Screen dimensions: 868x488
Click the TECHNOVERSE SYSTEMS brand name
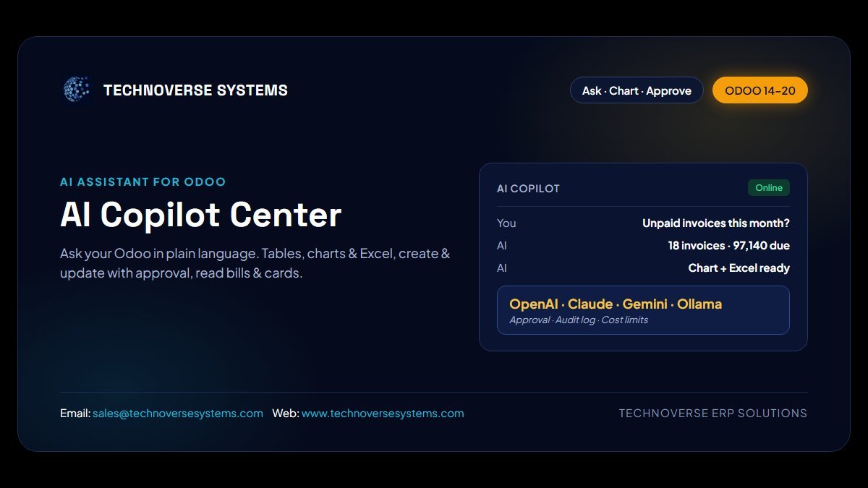tap(195, 90)
